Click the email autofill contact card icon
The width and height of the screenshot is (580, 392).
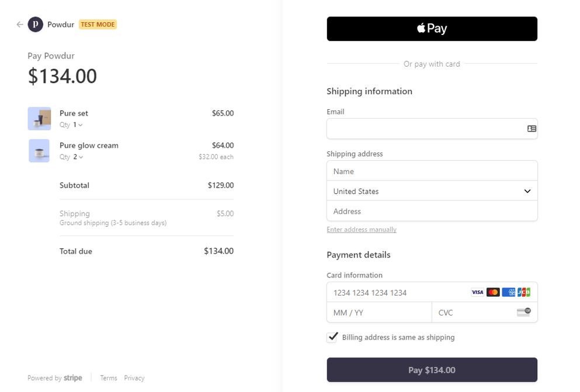pyautogui.click(x=532, y=129)
